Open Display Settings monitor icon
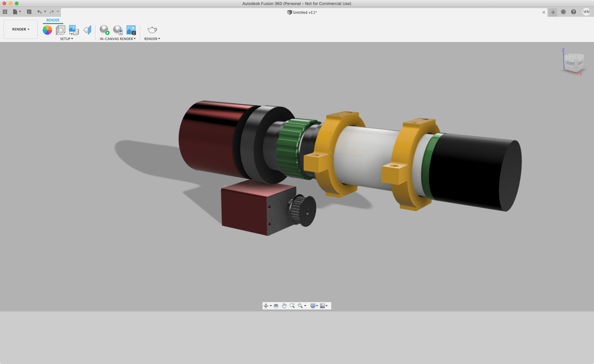This screenshot has height=364, width=594. pos(313,306)
